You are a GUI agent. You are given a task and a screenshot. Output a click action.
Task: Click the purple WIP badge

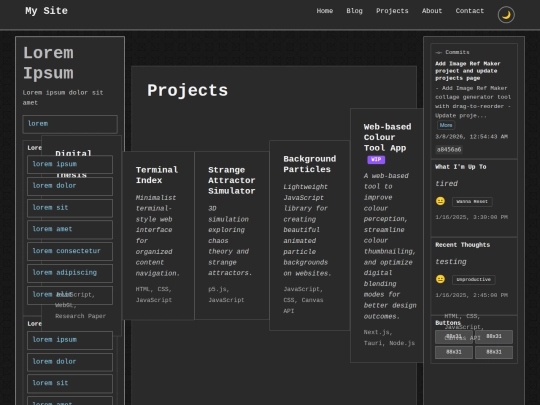tap(376, 159)
